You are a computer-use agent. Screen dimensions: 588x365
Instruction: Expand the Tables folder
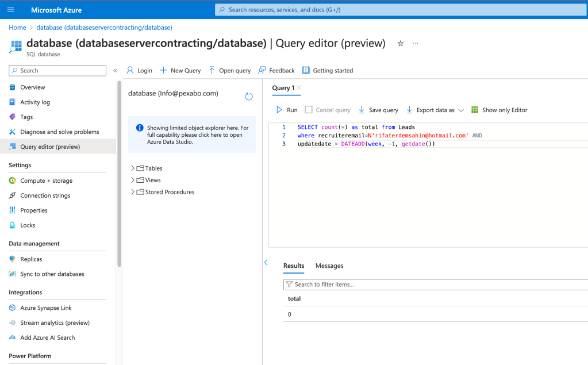point(133,168)
